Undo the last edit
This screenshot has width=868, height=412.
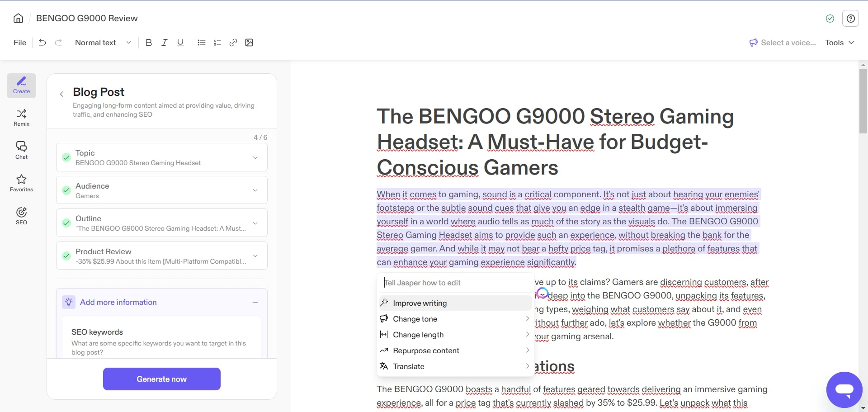coord(42,42)
